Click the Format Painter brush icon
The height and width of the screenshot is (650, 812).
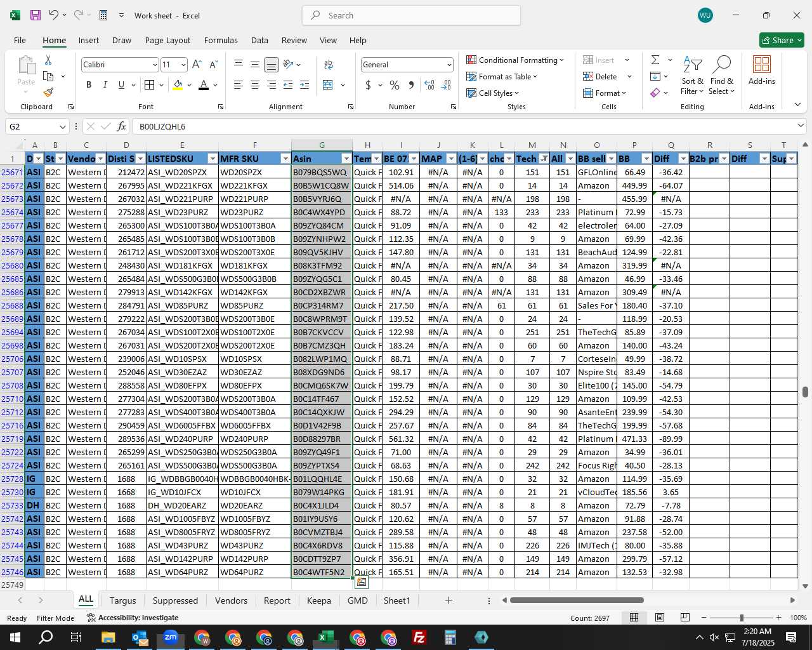(48, 92)
